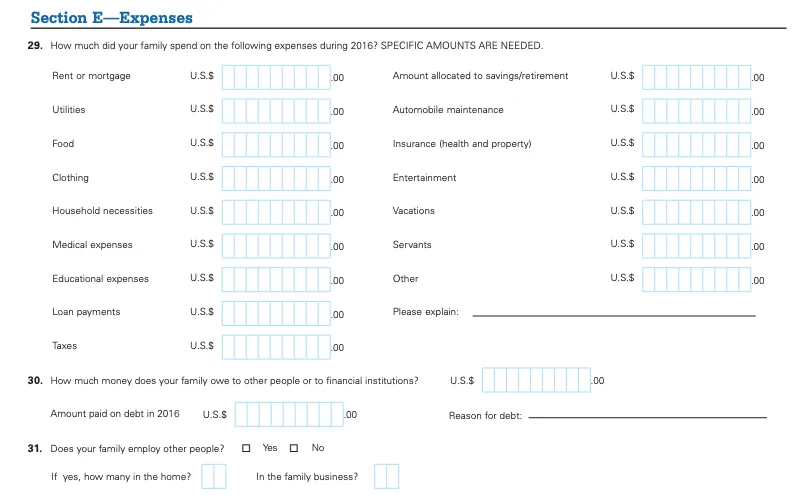Select the Taxes amount field

point(277,347)
